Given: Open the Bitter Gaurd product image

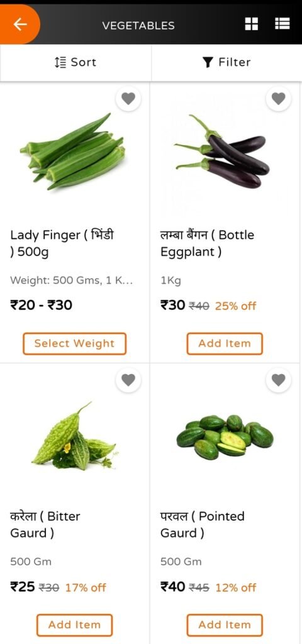Looking at the screenshot, I should [74, 436].
